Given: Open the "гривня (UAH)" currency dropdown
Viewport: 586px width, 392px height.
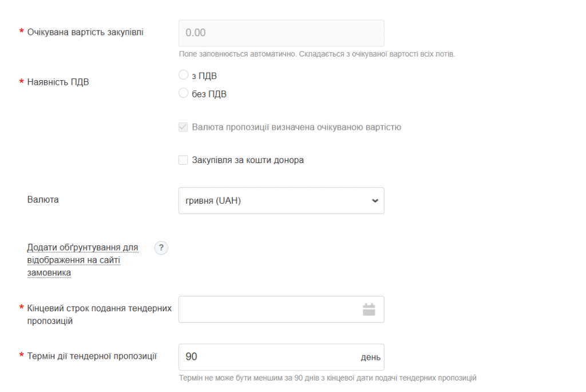Looking at the screenshot, I should [280, 201].
